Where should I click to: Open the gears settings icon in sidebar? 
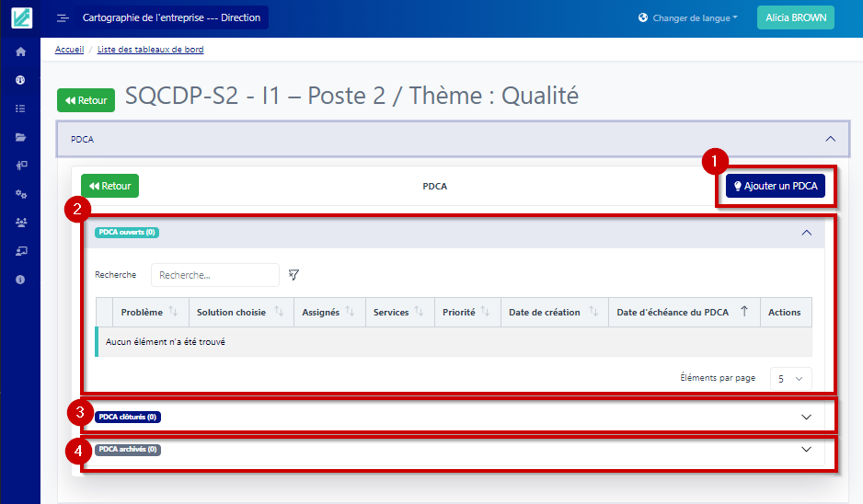point(20,194)
